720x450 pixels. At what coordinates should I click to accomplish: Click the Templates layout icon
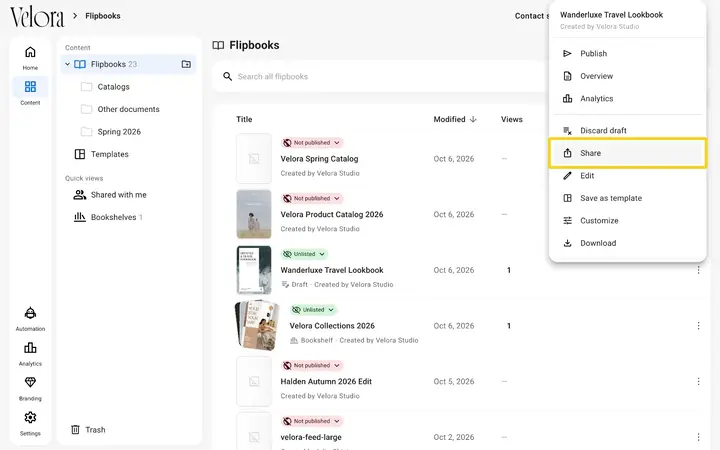(80, 154)
